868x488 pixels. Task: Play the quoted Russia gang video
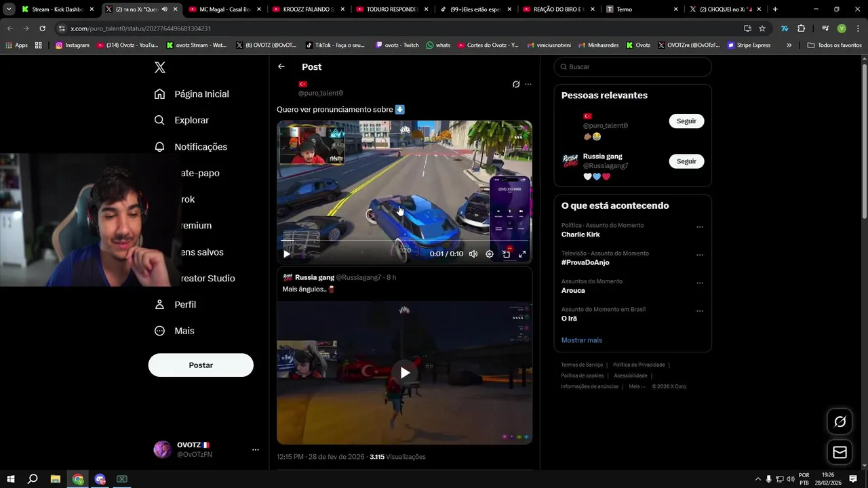click(x=405, y=373)
